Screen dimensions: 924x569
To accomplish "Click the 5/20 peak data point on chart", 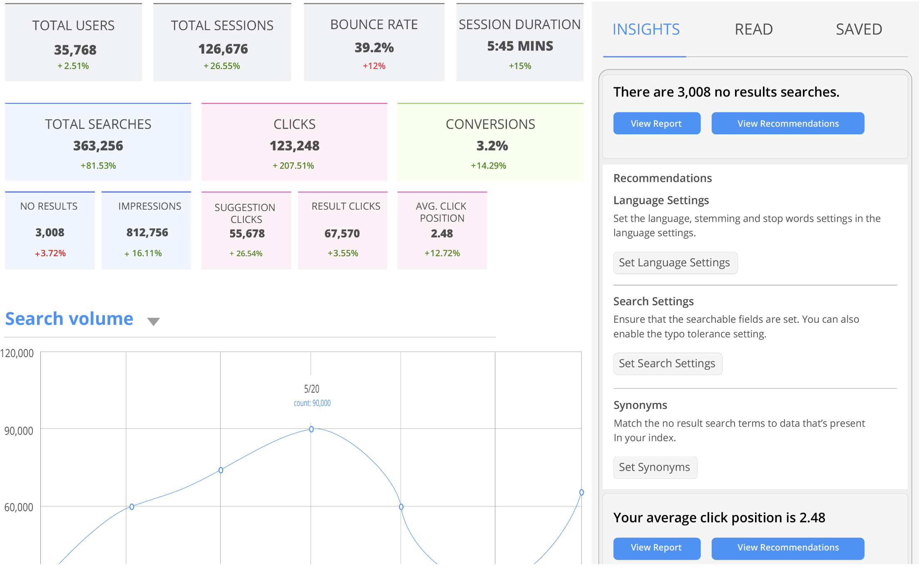I will point(311,429).
